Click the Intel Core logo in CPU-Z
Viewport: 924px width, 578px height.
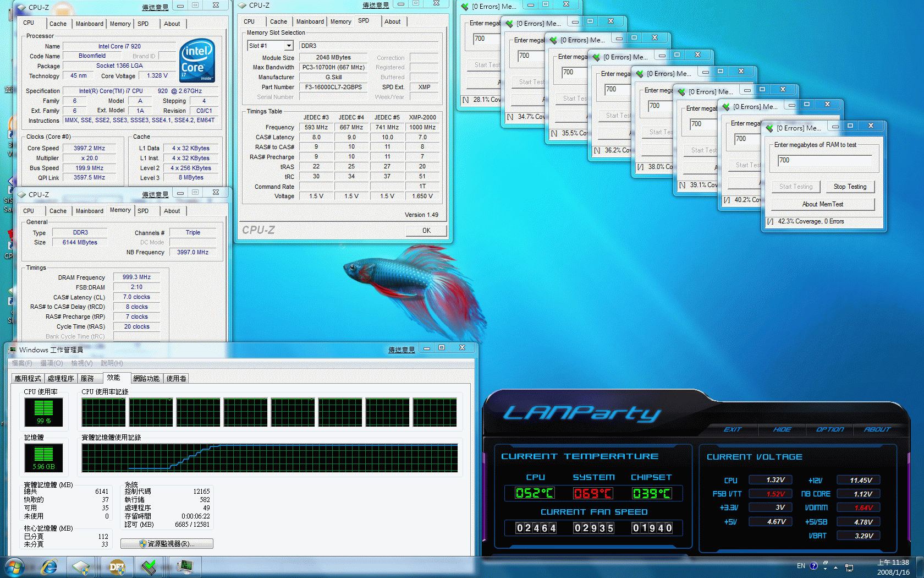197,61
